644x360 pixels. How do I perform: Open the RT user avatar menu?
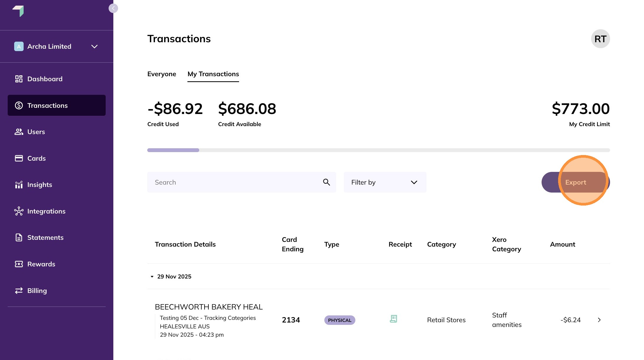pos(600,39)
